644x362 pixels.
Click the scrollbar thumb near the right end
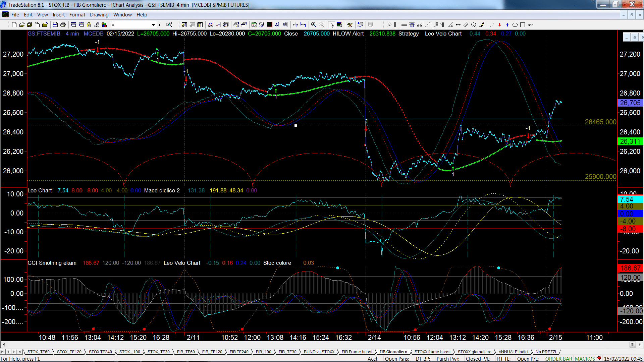click(632, 345)
